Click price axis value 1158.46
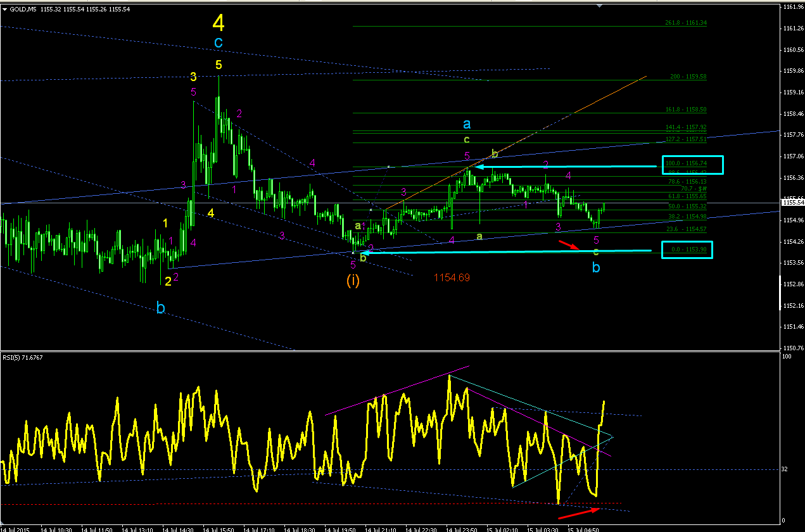The image size is (805, 532). [793, 113]
